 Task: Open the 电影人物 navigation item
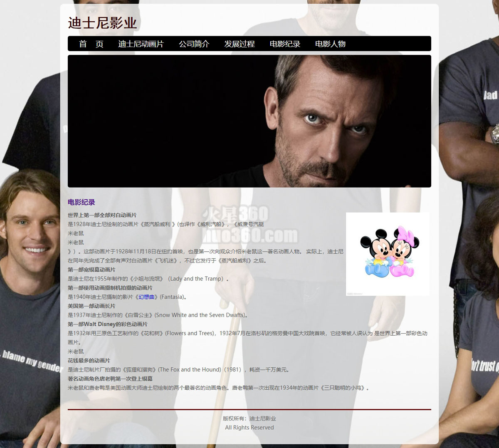click(x=330, y=44)
